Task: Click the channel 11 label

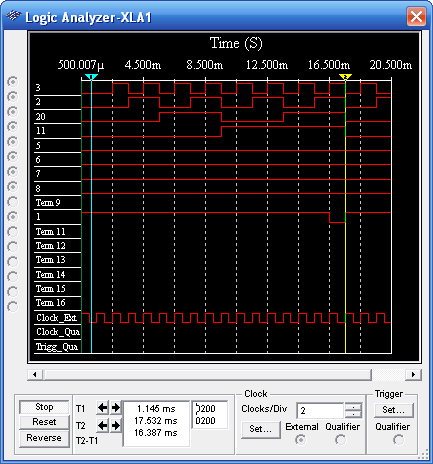Action: coord(40,131)
